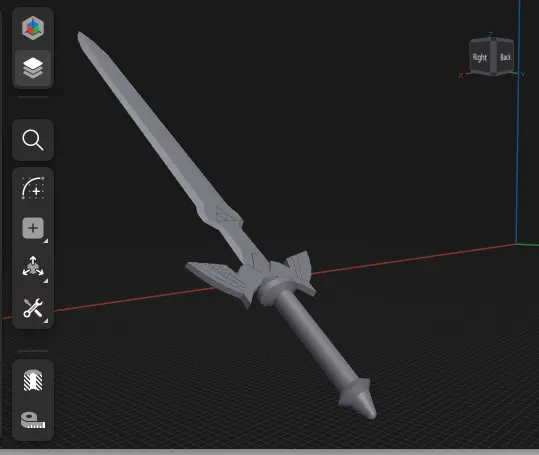This screenshot has height=455, width=539.
Task: Select the section cut hatched tool
Action: pos(33,380)
